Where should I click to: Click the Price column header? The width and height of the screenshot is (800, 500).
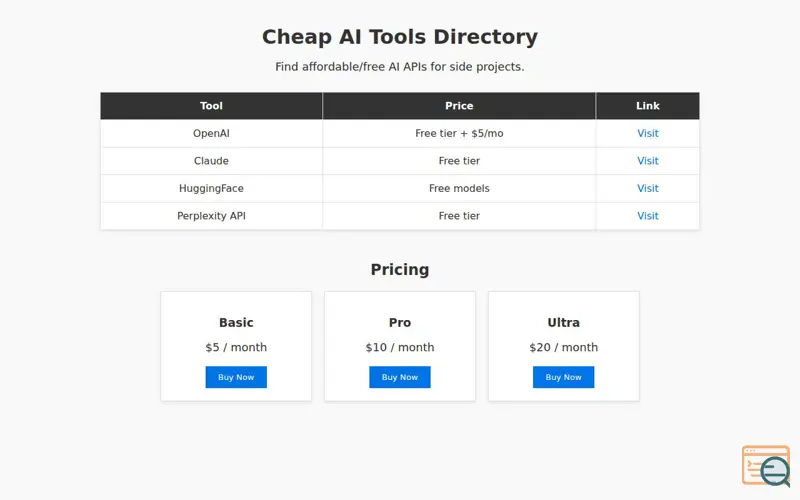click(x=459, y=106)
